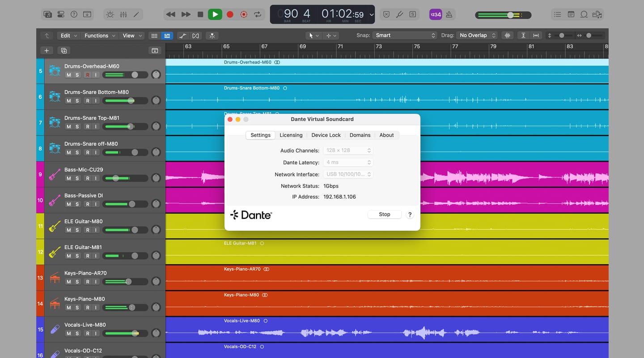The height and width of the screenshot is (358, 644).
Task: Open the Editors pencil icon
Action: click(136, 14)
